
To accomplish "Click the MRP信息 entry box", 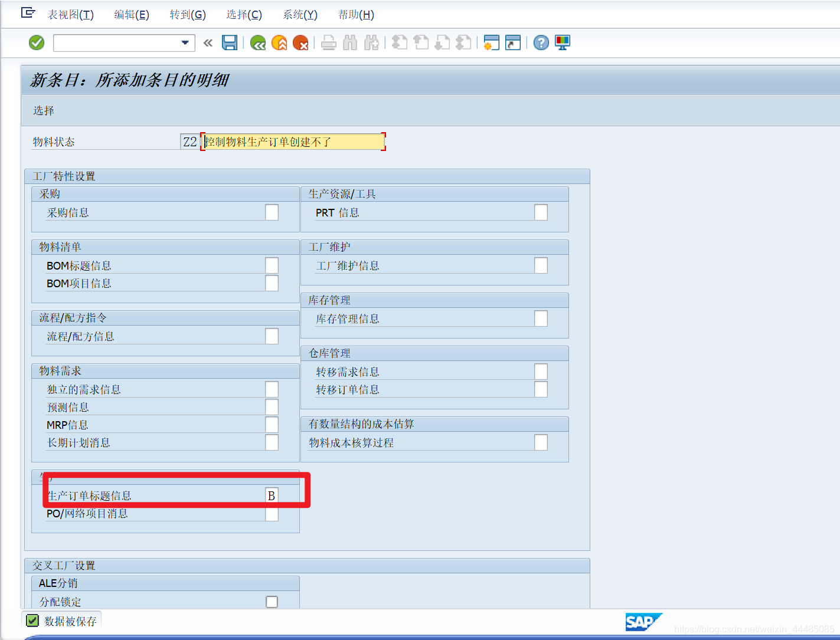I will (272, 425).
